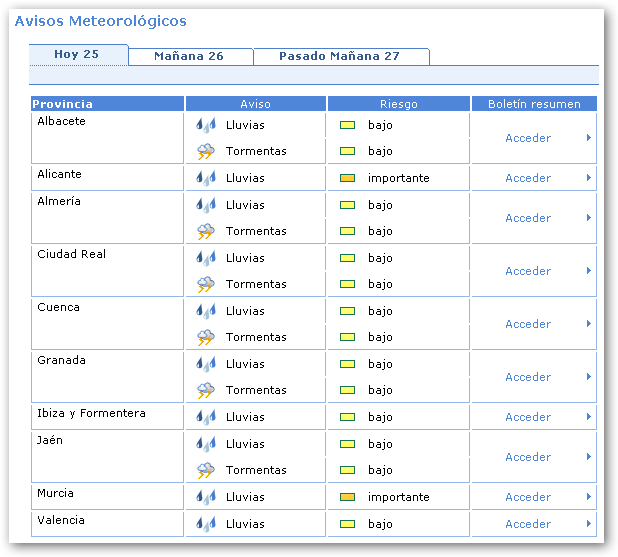The height and width of the screenshot is (557, 618).
Task: Click the storm icon in Almería row
Action: point(206,232)
